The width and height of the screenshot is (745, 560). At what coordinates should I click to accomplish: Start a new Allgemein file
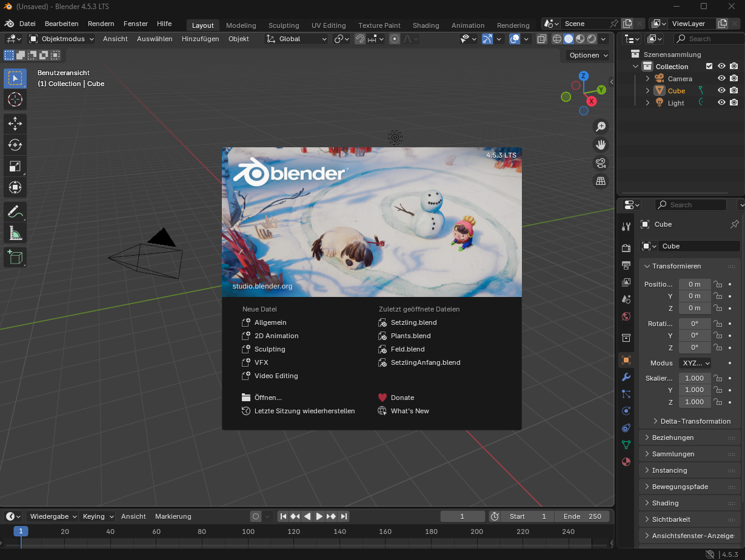(x=270, y=322)
